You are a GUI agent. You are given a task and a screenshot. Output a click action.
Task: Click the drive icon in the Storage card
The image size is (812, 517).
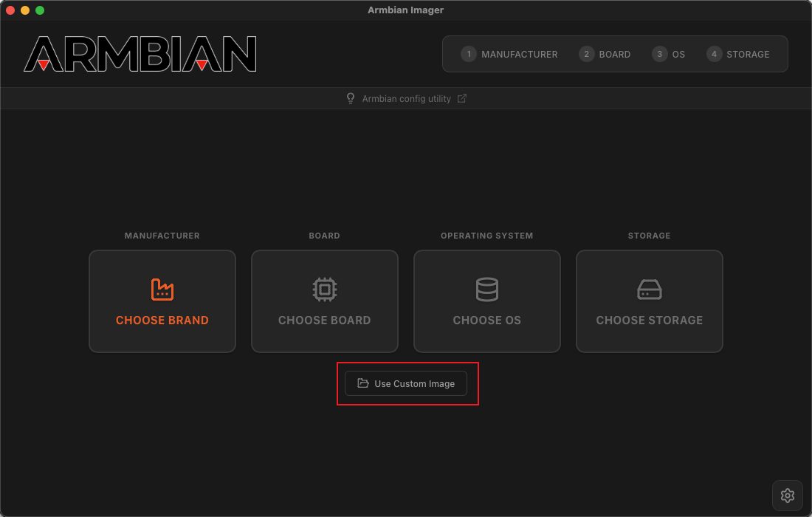[650, 290]
